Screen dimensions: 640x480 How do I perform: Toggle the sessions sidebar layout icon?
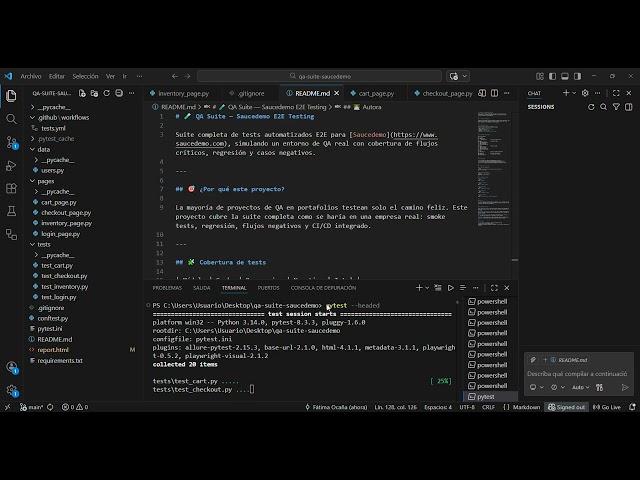629,107
